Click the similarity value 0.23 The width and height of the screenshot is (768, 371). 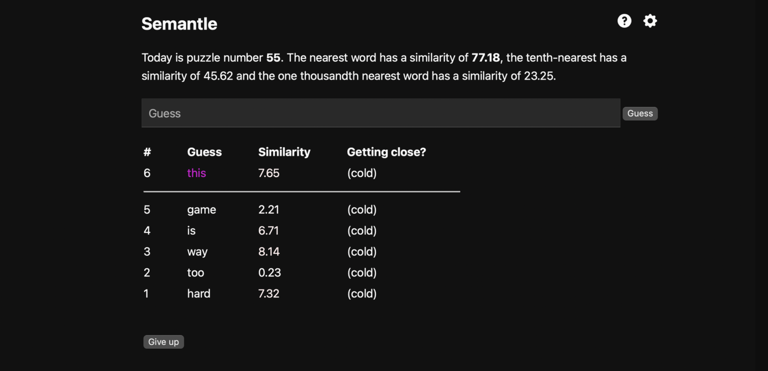(269, 273)
